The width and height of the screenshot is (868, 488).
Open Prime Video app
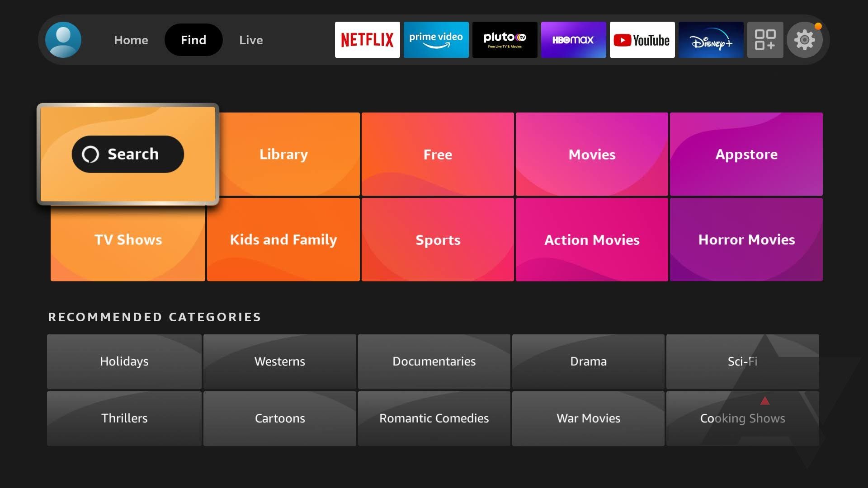point(435,40)
